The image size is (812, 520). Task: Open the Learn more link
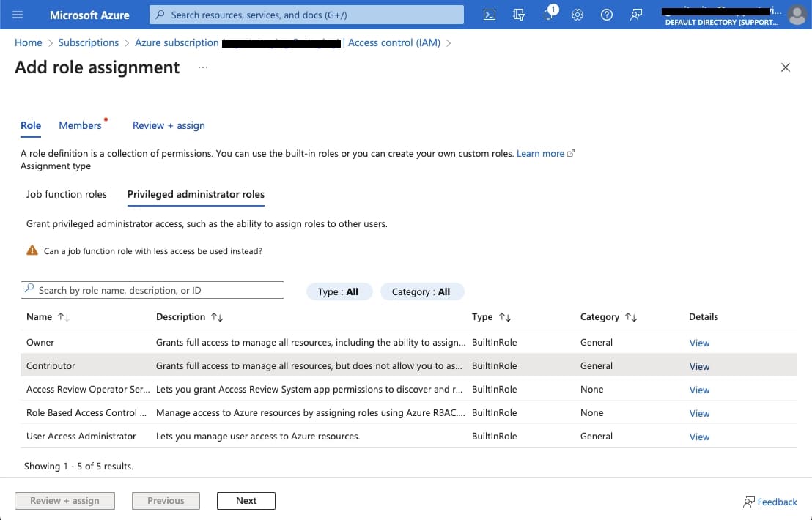pos(540,153)
